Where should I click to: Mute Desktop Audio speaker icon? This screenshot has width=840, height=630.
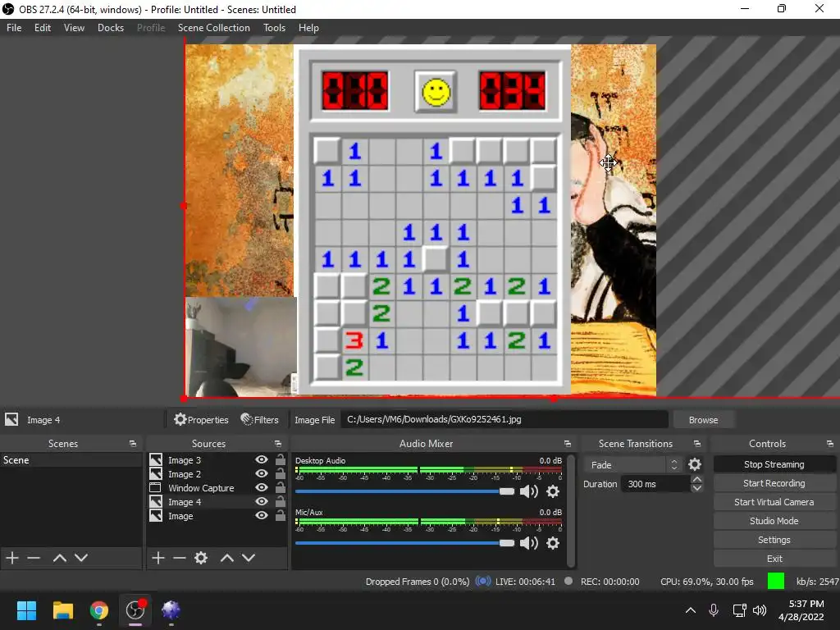[529, 491]
